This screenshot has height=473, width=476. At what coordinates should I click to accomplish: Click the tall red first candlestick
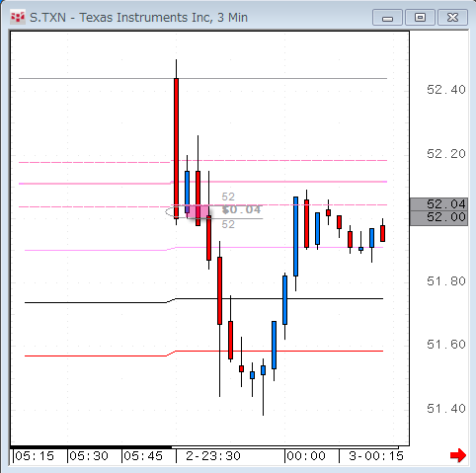(x=177, y=148)
